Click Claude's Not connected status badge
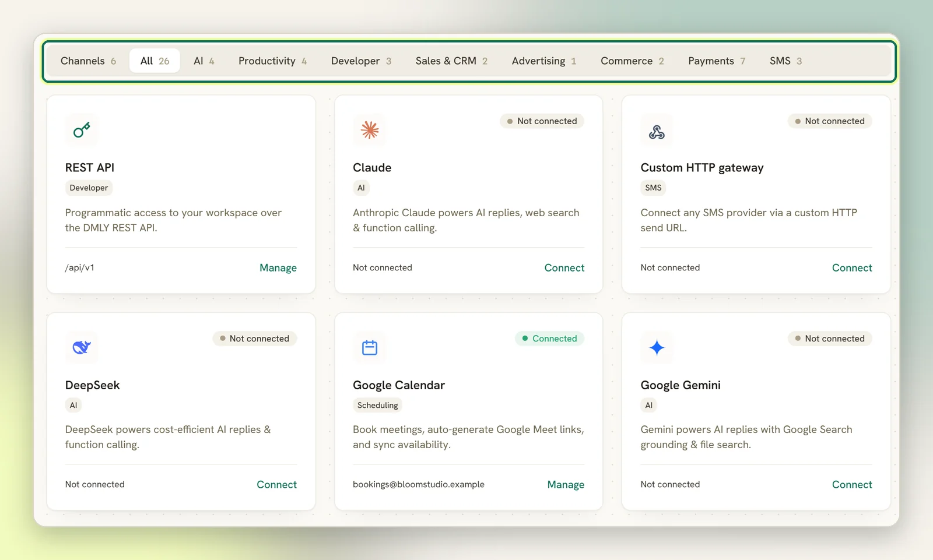Screen dimensions: 933x560 pos(542,121)
